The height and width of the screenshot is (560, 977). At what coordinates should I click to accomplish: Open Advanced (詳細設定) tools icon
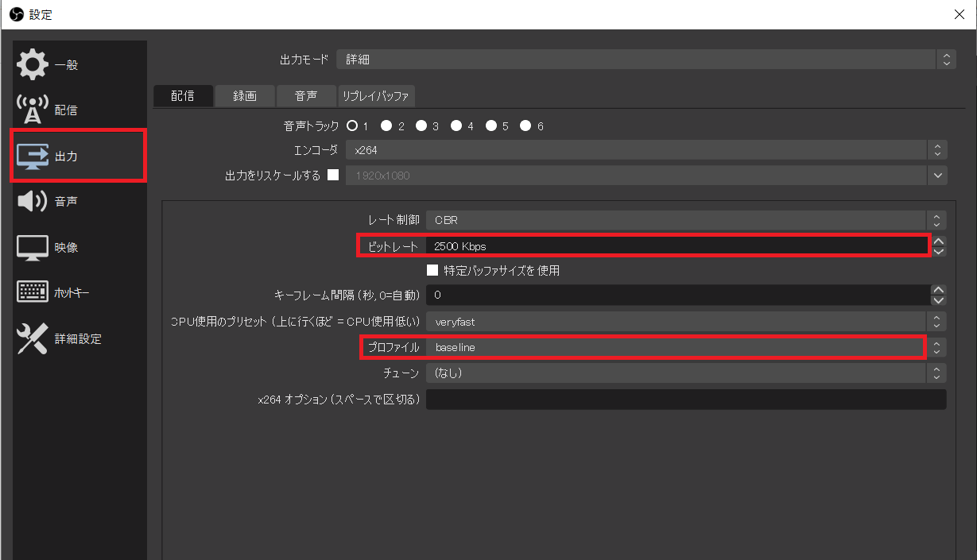tap(33, 338)
